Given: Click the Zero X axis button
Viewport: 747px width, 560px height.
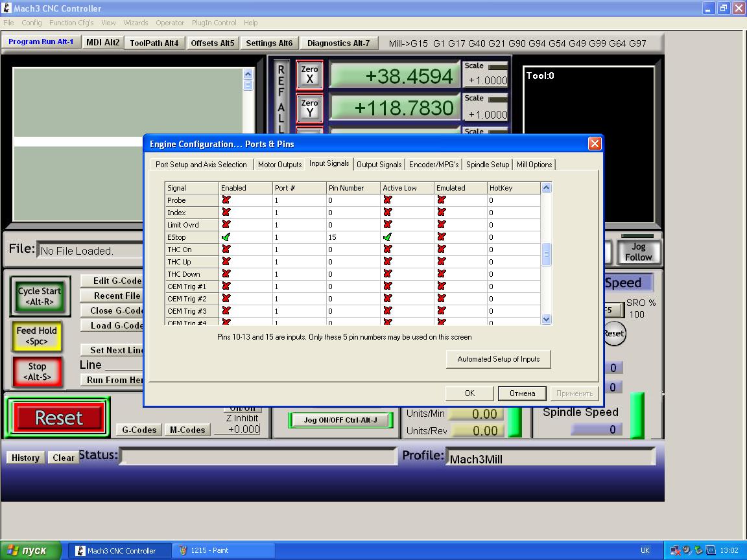Looking at the screenshot, I should [x=310, y=75].
